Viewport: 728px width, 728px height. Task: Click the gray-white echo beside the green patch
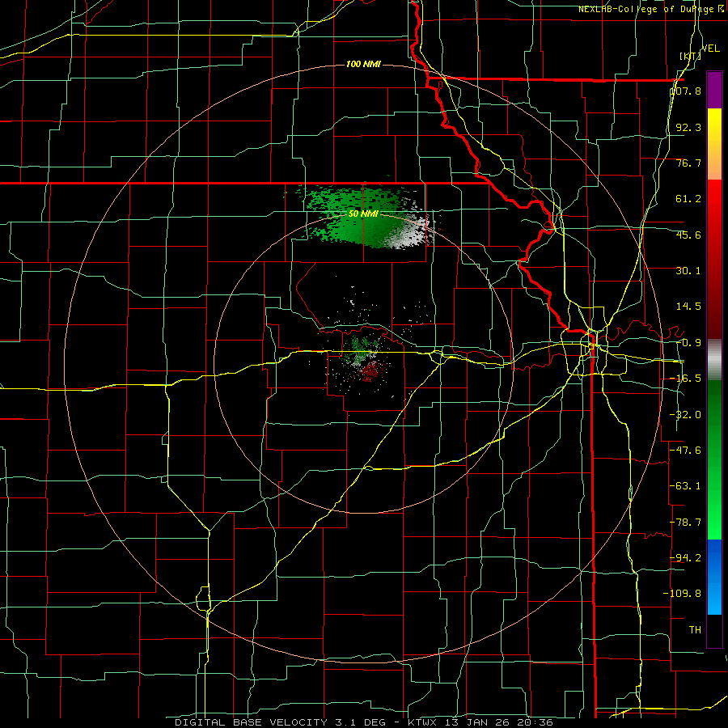click(410, 230)
